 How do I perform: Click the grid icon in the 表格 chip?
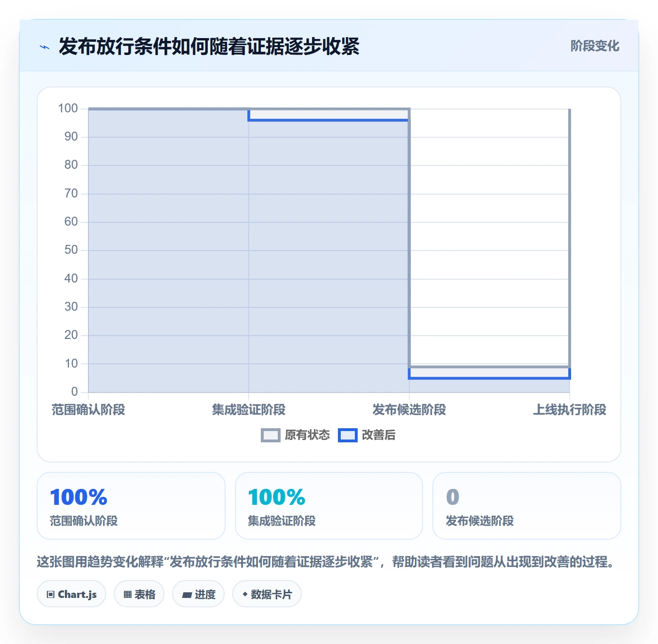[127, 595]
